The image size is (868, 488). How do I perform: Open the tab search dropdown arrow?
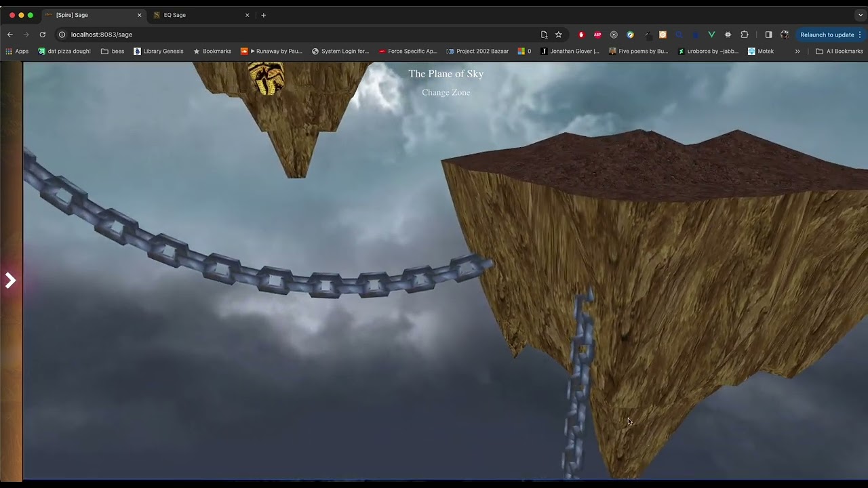tap(860, 15)
